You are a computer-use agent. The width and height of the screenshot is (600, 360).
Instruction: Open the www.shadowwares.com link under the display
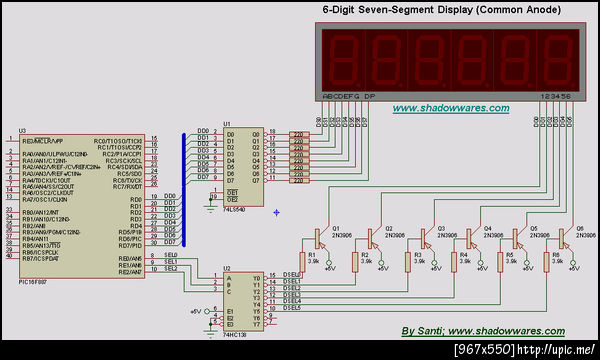tap(451, 108)
